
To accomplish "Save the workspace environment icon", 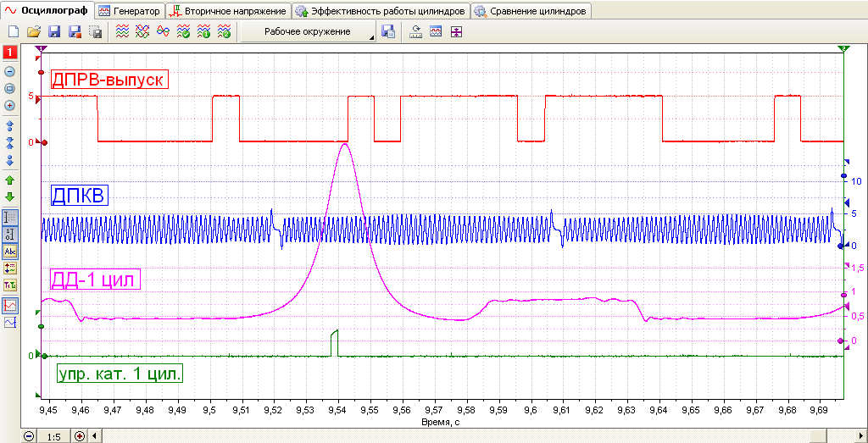I will [x=388, y=32].
